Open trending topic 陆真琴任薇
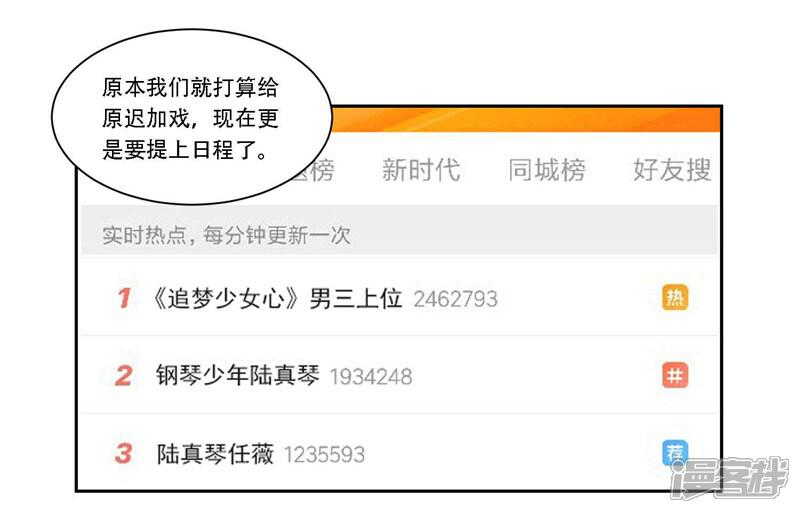The height and width of the screenshot is (513, 800). pyautogui.click(x=215, y=454)
